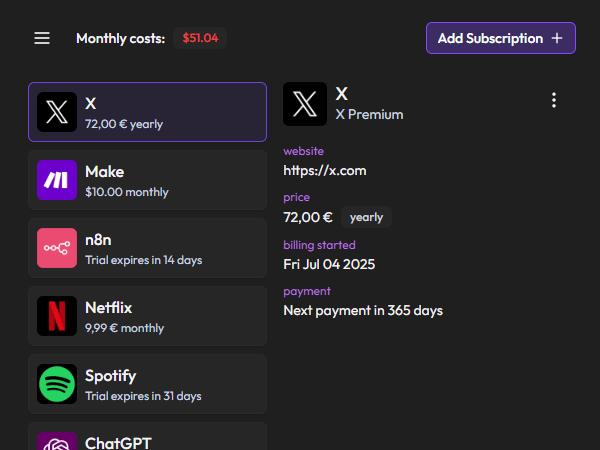Screen dimensions: 600x450
Task: Open the hamburger menu
Action: pyautogui.click(x=42, y=38)
